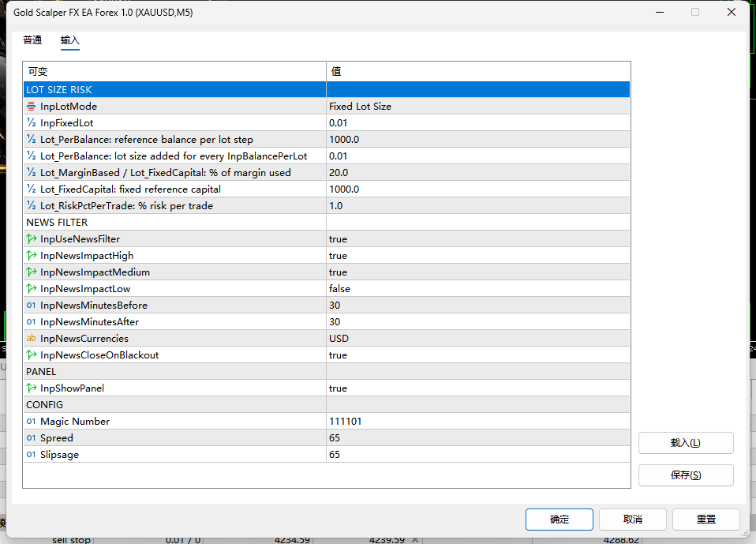Edit the InpNewsCurrencies value USD
This screenshot has height=544, width=756.
tap(477, 338)
